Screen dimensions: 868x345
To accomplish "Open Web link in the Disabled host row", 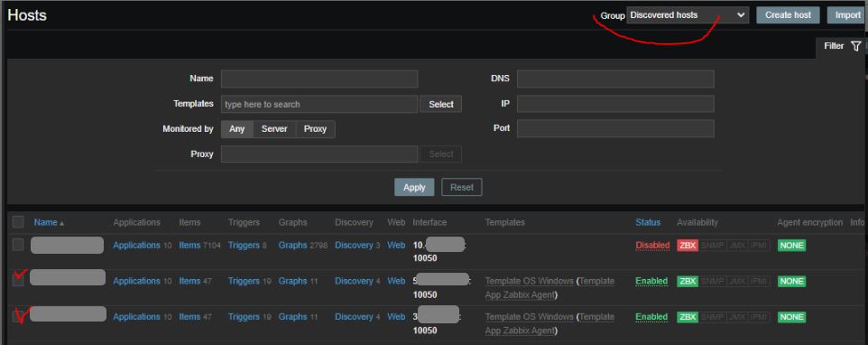I will (396, 245).
